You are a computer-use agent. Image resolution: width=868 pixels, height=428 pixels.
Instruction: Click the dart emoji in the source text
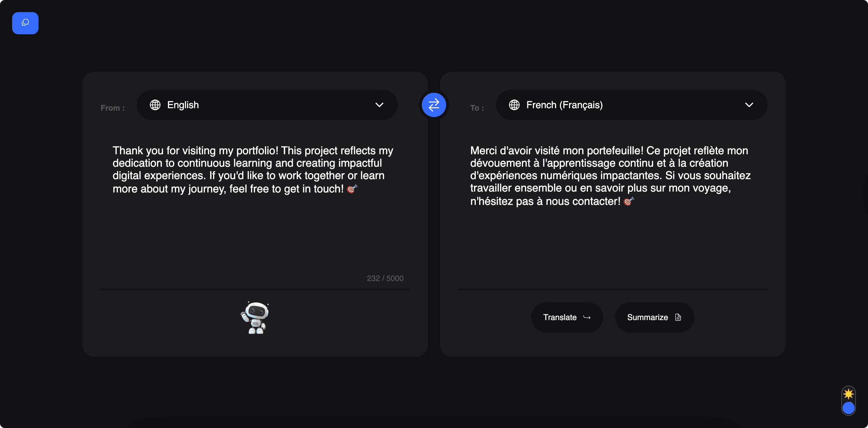[352, 189]
